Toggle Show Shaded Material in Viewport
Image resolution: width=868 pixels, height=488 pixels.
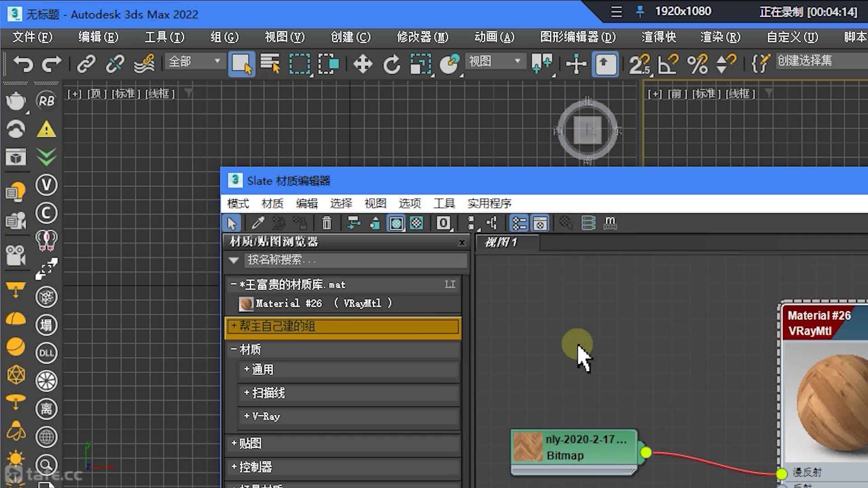(x=396, y=223)
